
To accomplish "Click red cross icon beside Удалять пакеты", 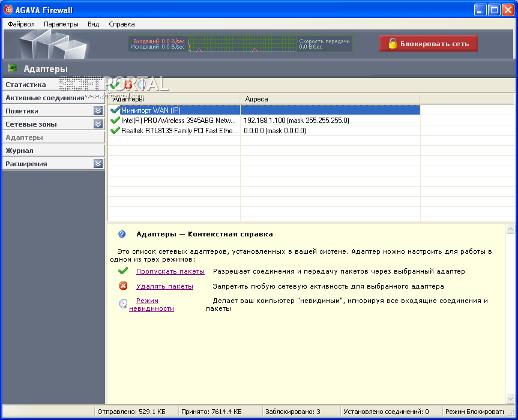I will click(123, 286).
